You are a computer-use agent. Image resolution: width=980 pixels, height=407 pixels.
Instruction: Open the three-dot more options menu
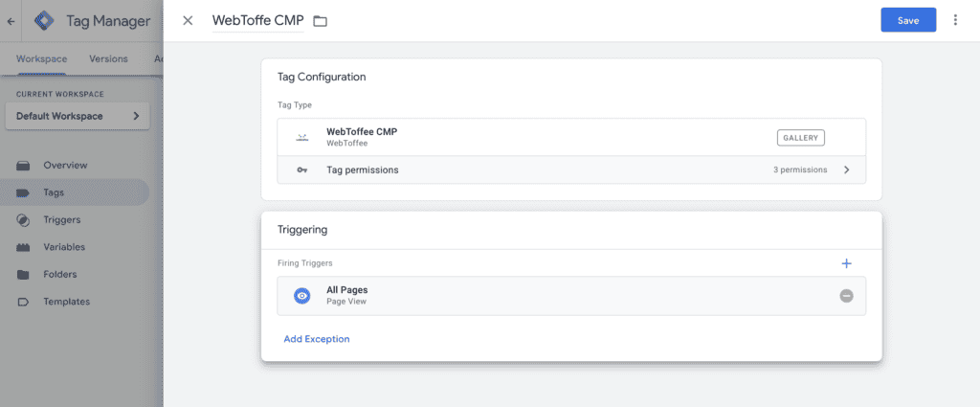[x=955, y=20]
